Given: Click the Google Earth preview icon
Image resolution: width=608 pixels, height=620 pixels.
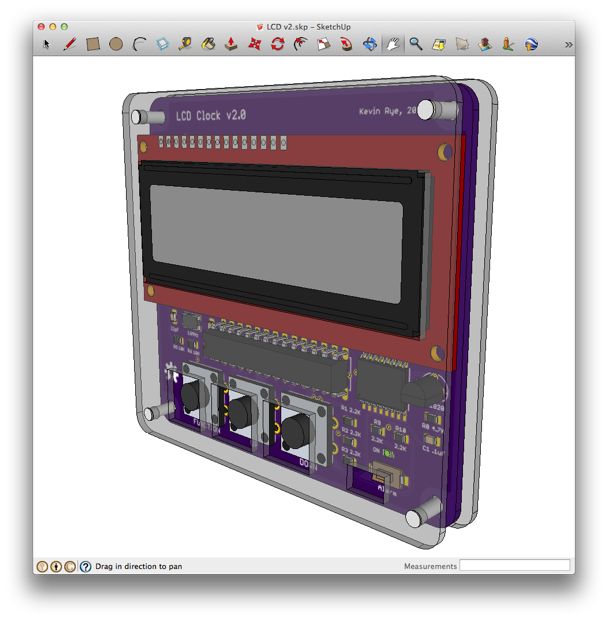Looking at the screenshot, I should [x=531, y=44].
